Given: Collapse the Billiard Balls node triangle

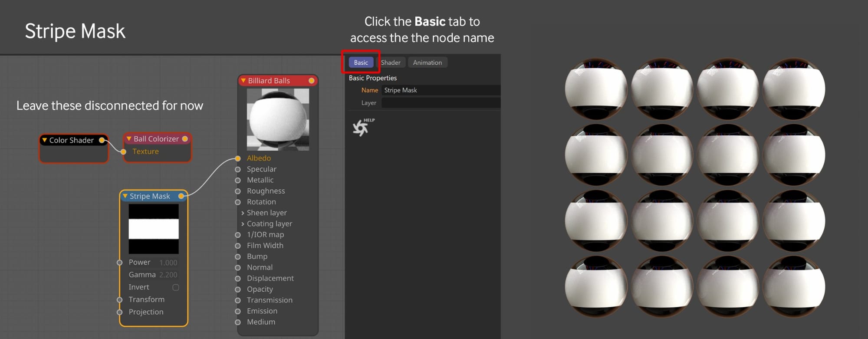Looking at the screenshot, I should 243,81.
